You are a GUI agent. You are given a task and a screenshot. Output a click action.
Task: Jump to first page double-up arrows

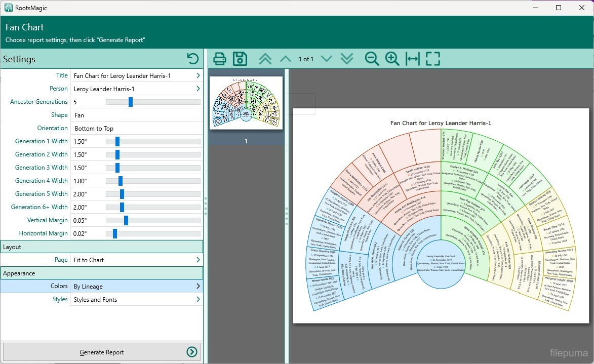[x=265, y=59]
